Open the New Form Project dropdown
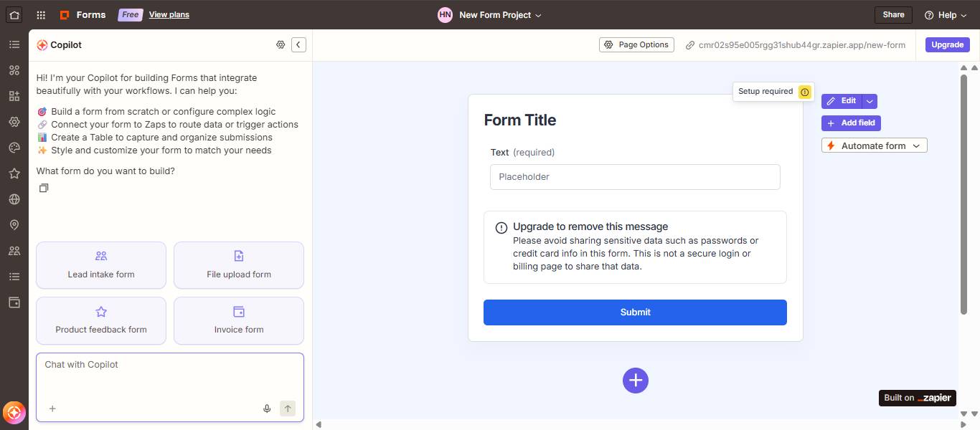 click(x=500, y=14)
